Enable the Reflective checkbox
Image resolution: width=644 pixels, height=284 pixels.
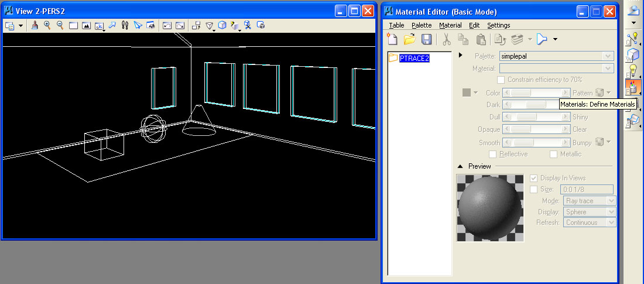coord(492,154)
